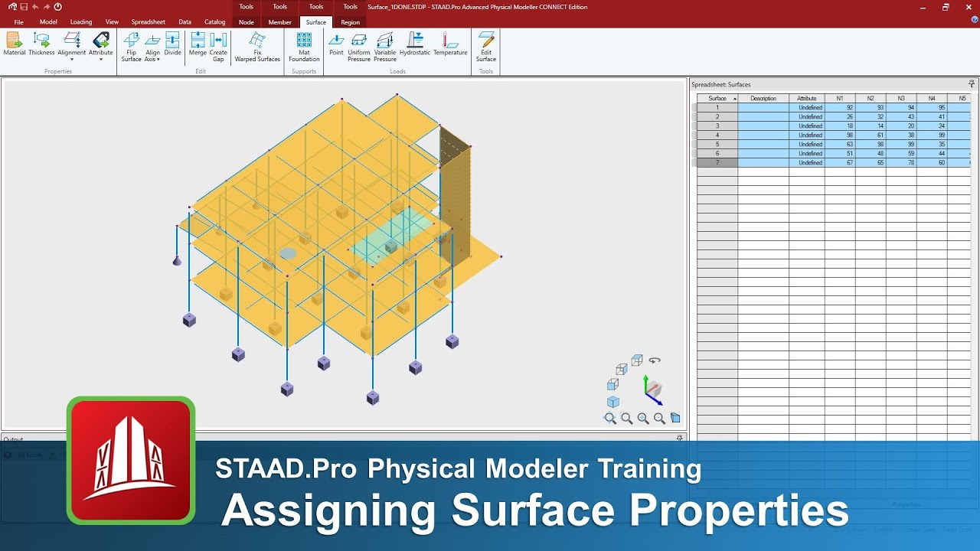Expand the Attribute dropdown in ribbon
This screenshot has width=980, height=551.
tap(100, 59)
